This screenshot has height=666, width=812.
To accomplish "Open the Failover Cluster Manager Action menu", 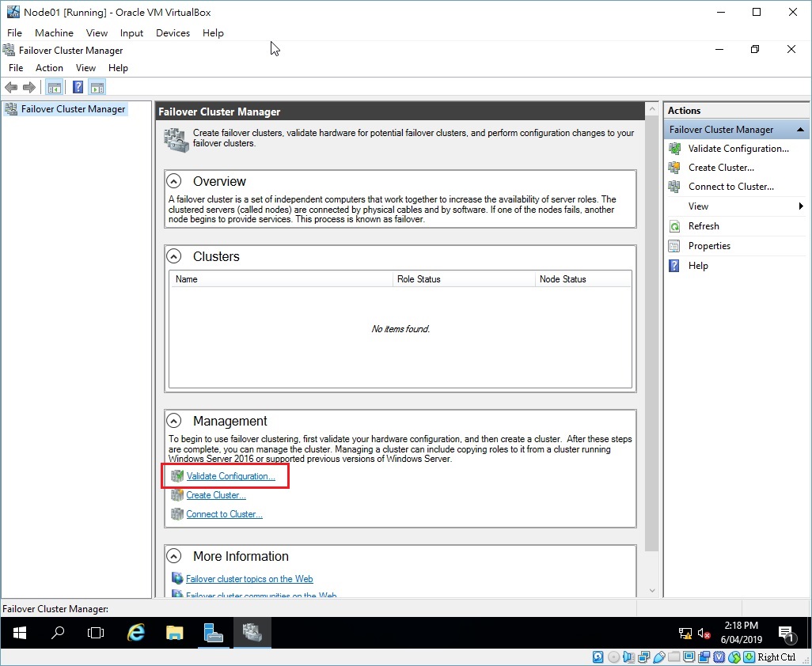I will [49, 68].
